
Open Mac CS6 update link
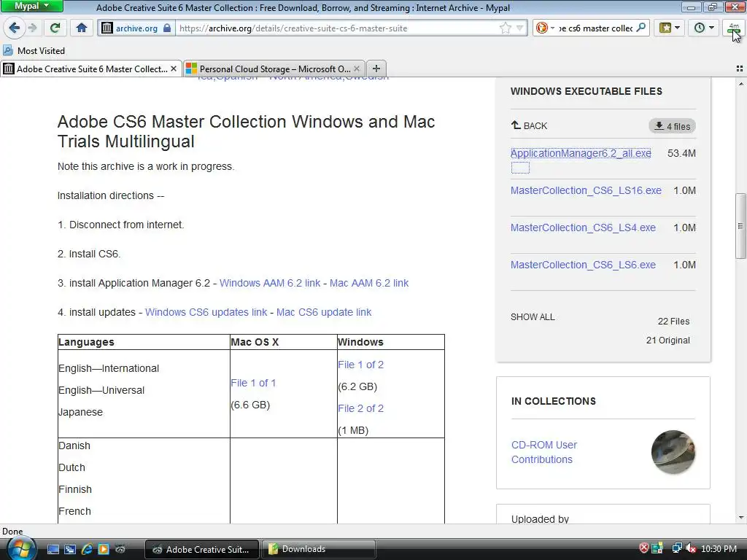323,312
